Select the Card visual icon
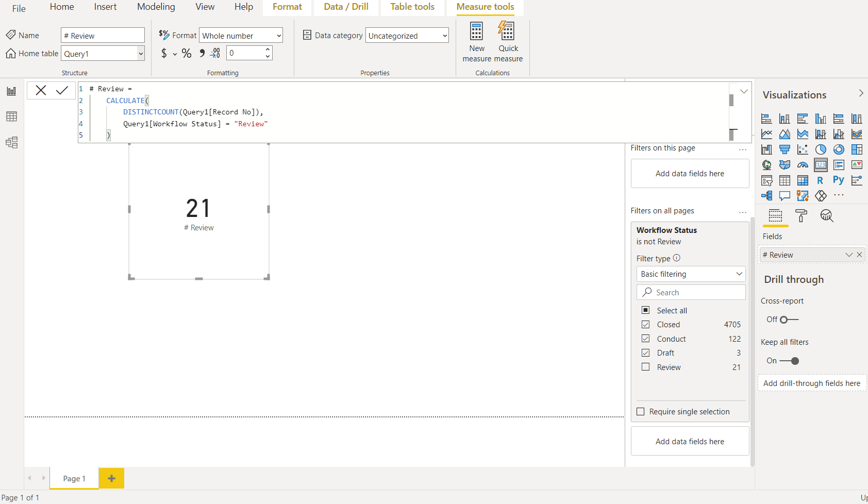The image size is (868, 504). 821,165
